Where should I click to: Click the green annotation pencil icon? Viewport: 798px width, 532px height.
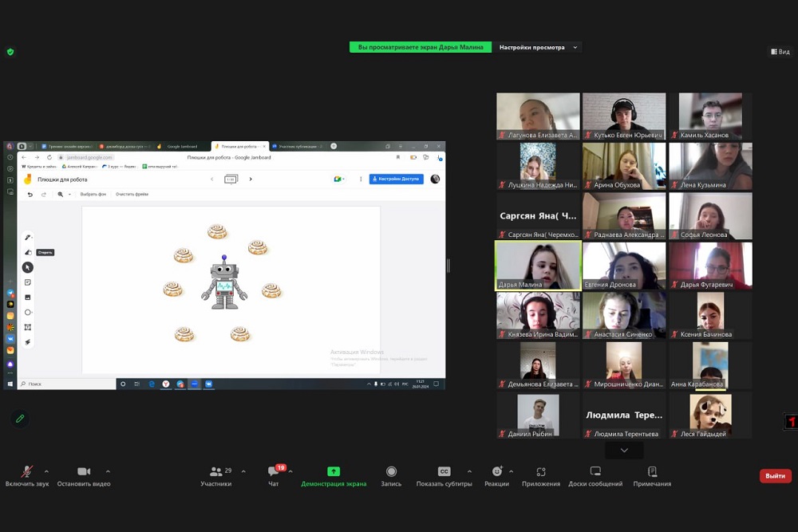click(x=20, y=418)
